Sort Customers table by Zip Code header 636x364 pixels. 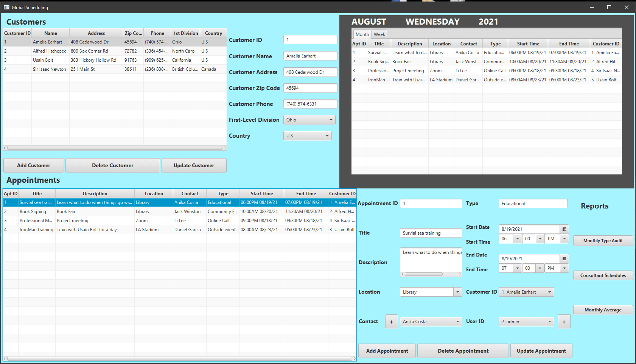click(x=133, y=33)
